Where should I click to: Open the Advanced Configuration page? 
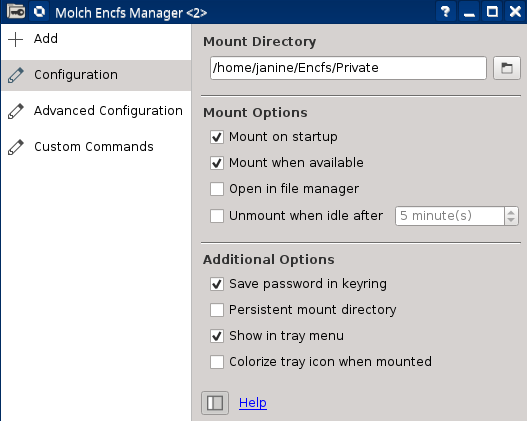tap(96, 111)
